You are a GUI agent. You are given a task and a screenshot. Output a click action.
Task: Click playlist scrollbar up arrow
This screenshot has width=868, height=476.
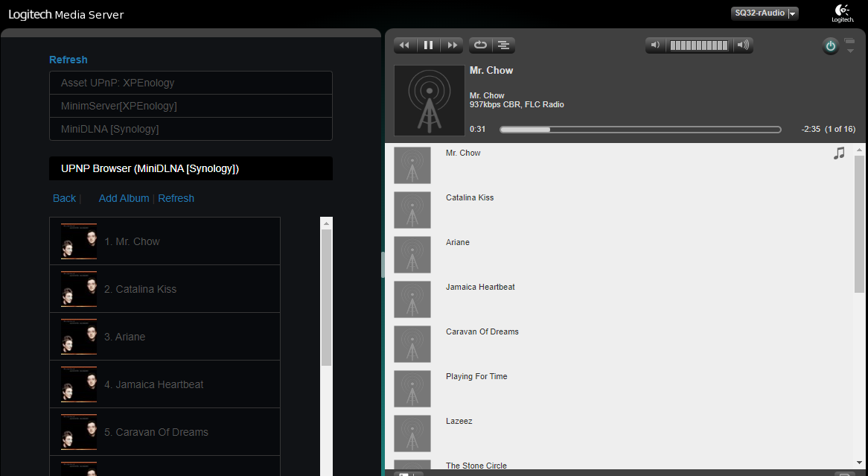[x=859, y=150]
